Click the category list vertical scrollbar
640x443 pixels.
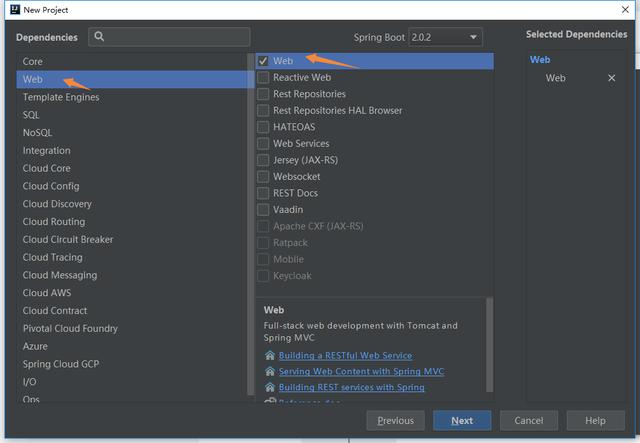[251, 225]
